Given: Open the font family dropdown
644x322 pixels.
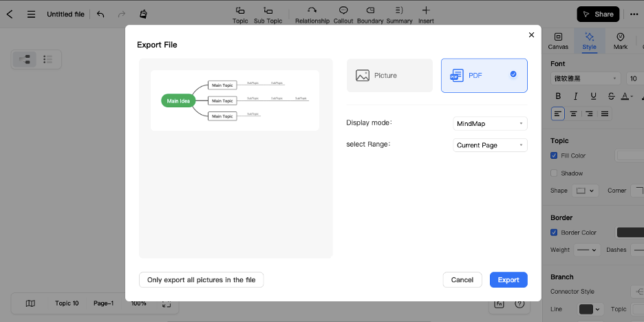Looking at the screenshot, I should coord(586,78).
